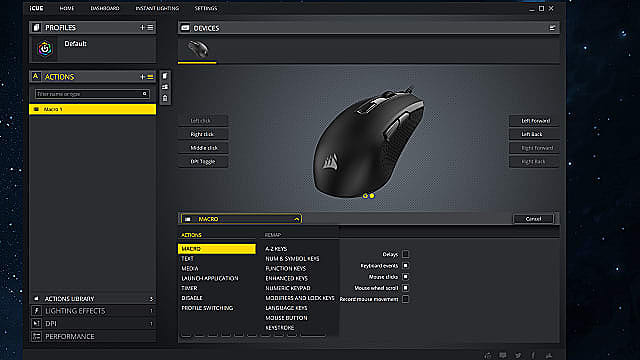Select the DPI Toggle button assignment
640x360 pixels.
(203, 162)
